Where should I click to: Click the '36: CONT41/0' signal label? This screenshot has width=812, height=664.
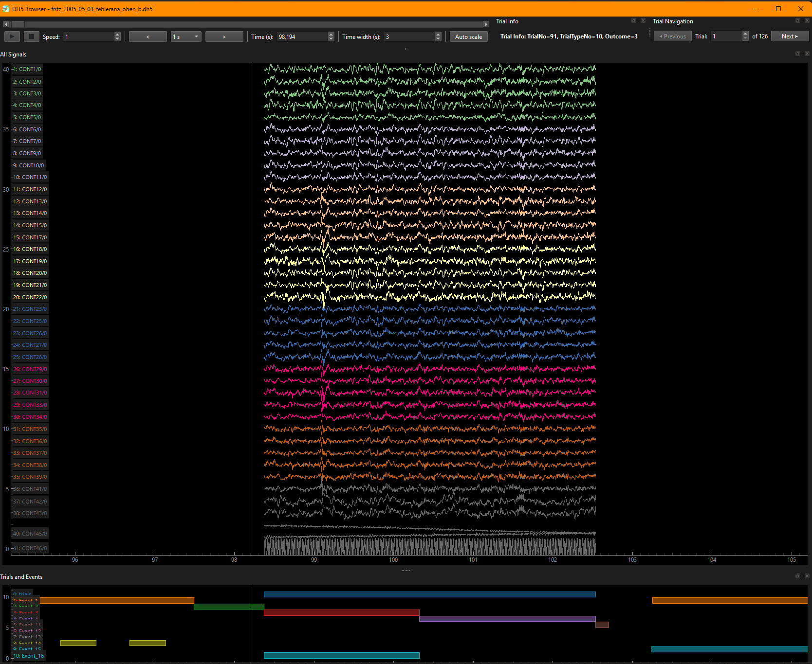coord(30,489)
